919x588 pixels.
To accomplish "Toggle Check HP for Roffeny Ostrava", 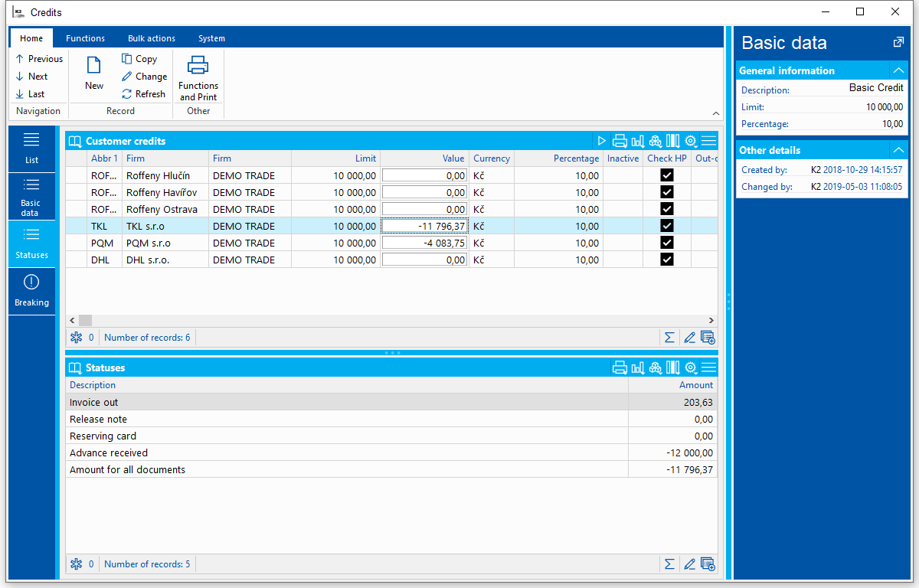I will coord(667,209).
